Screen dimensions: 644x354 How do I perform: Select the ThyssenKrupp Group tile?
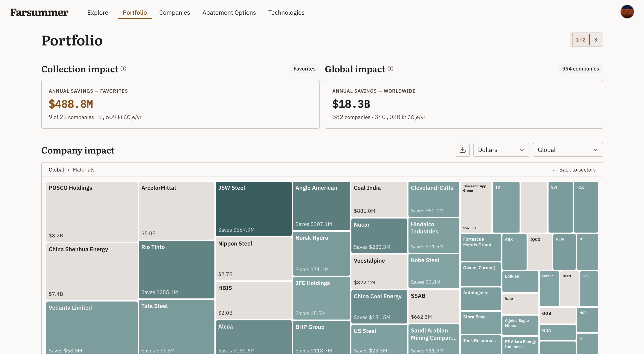476,207
